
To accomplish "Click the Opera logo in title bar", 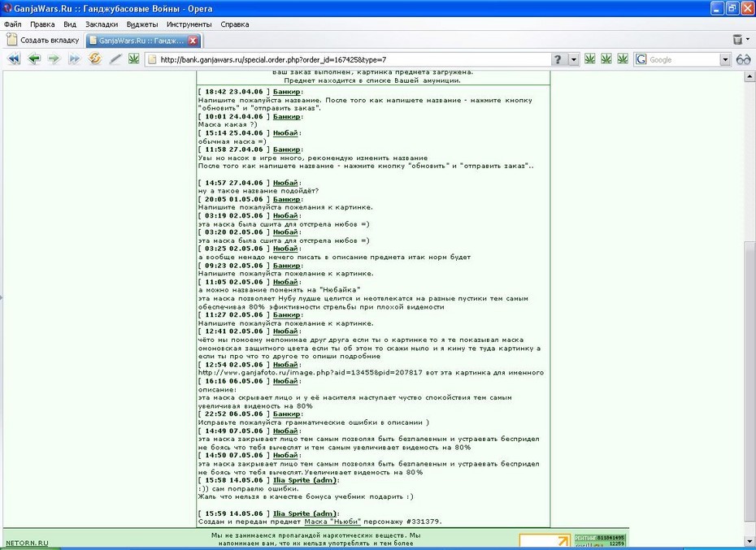I will (x=7, y=8).
